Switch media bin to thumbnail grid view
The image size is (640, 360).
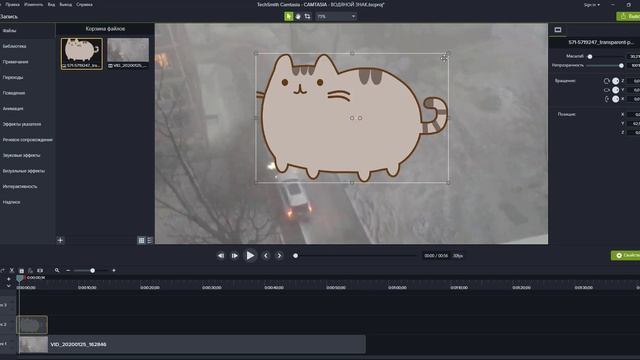coord(142,240)
